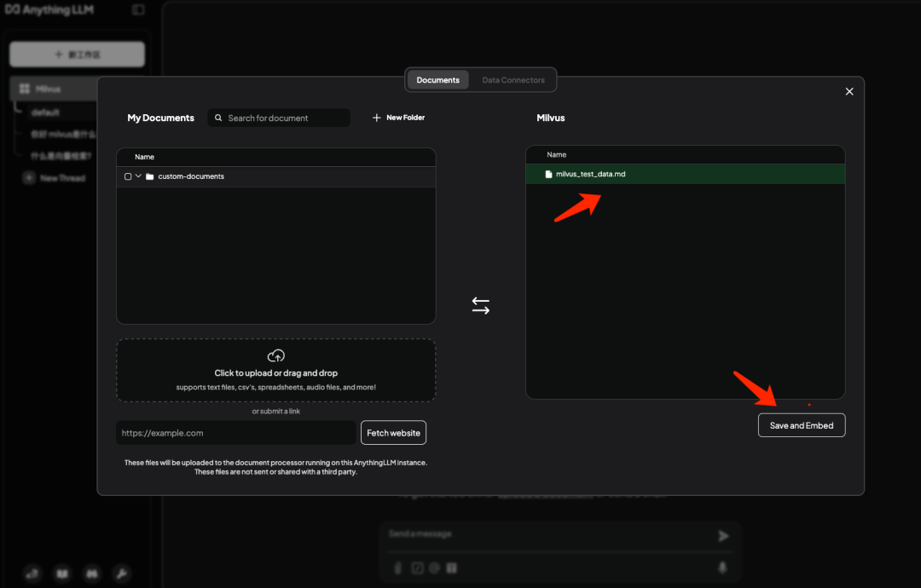This screenshot has height=588, width=921.
Task: Click the magnifier icon in document search
Action: coord(218,118)
